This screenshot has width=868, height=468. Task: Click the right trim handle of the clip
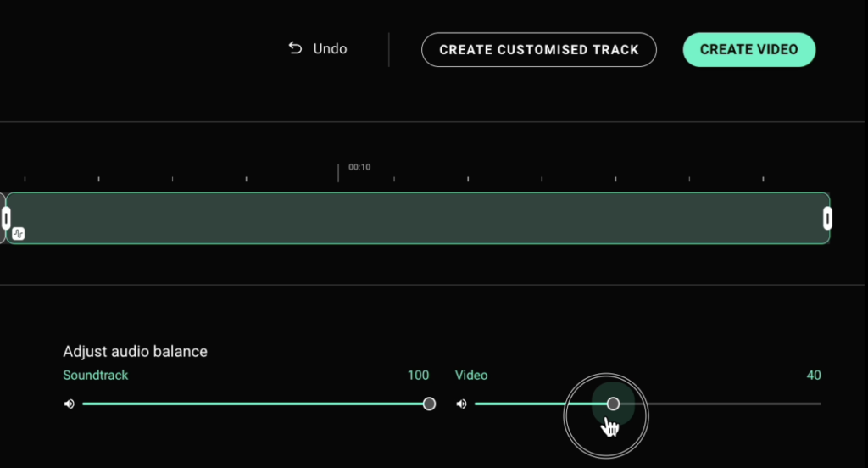point(828,218)
